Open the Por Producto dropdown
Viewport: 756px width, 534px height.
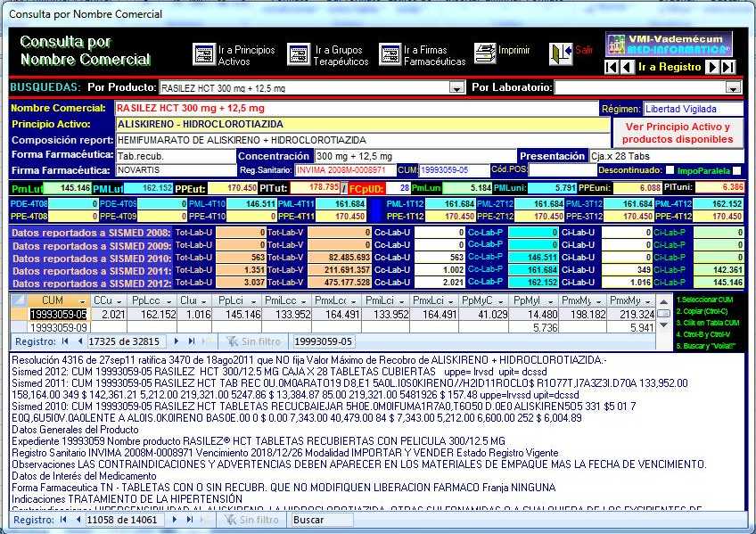(x=456, y=87)
